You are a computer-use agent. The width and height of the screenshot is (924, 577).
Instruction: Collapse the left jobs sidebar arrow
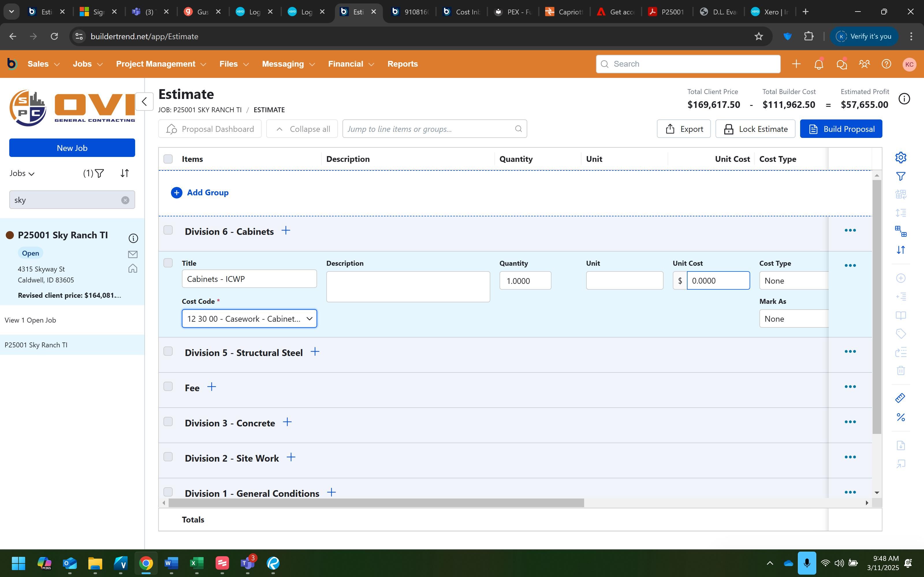(144, 102)
